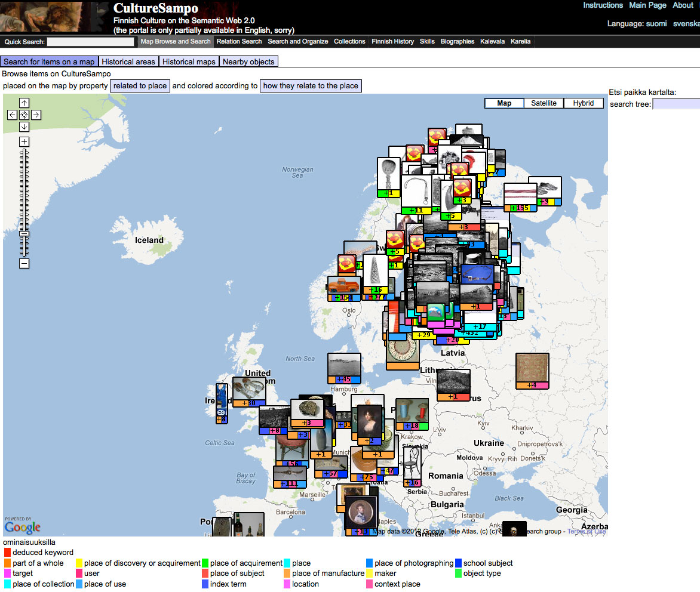
Task: Open the Historical areas tab
Action: click(128, 61)
